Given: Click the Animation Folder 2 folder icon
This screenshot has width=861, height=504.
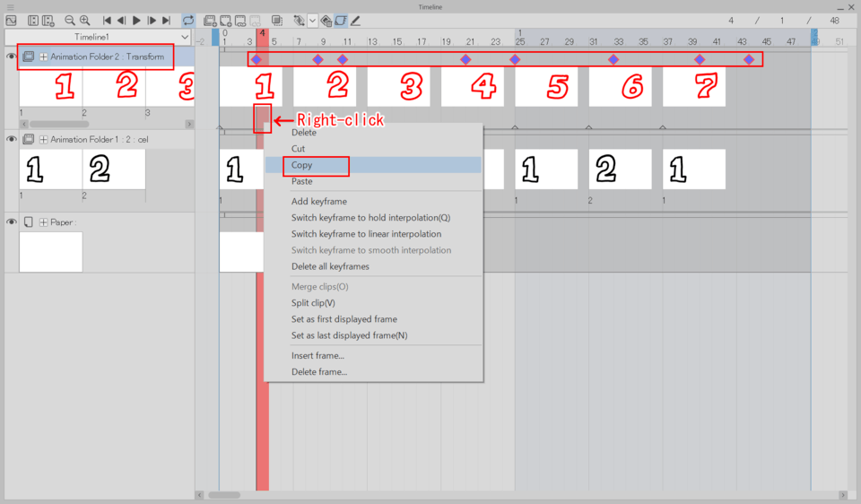Looking at the screenshot, I should coord(29,56).
